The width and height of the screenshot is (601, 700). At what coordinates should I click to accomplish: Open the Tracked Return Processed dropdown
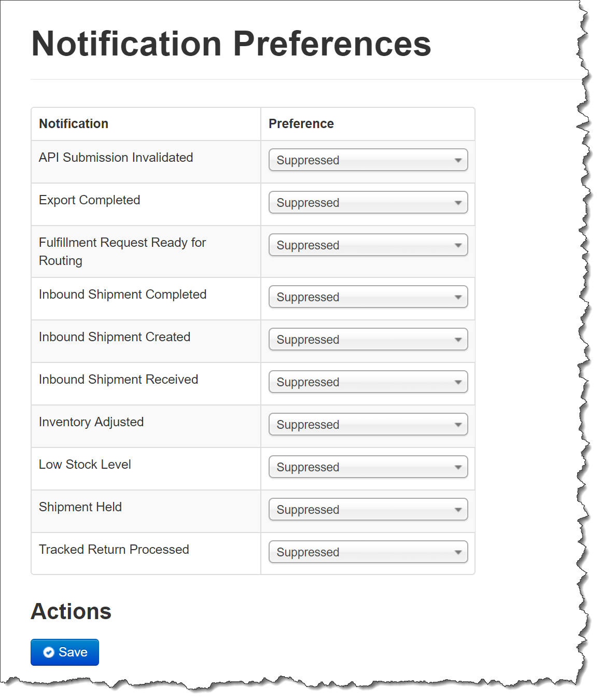point(368,552)
